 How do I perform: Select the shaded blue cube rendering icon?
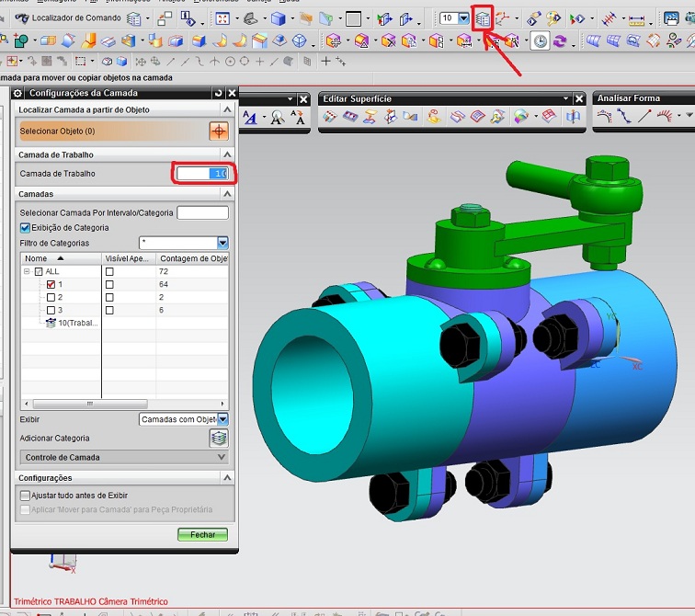pos(278,18)
